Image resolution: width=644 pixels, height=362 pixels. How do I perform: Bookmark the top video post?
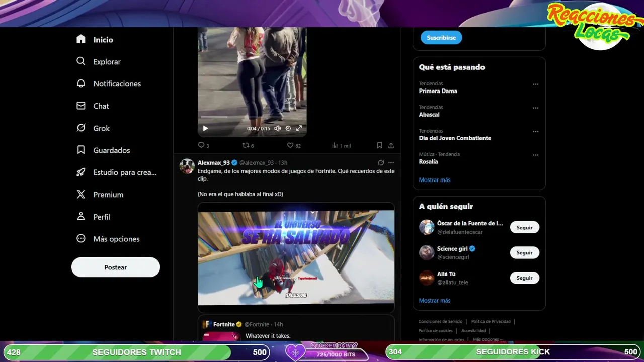pyautogui.click(x=379, y=145)
